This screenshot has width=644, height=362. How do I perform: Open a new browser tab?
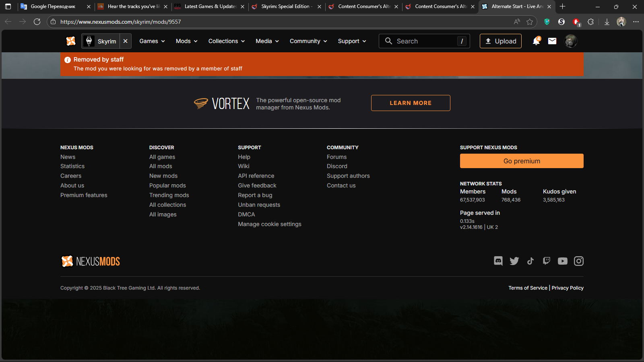click(x=563, y=6)
